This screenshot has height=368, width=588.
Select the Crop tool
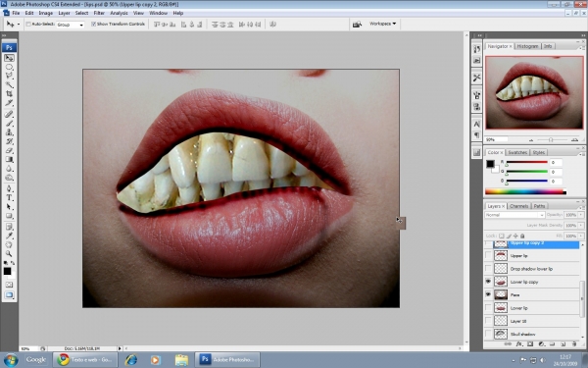tap(9, 93)
